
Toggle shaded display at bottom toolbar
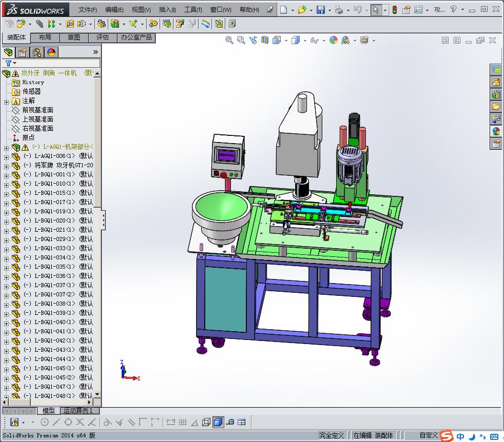(x=218, y=422)
